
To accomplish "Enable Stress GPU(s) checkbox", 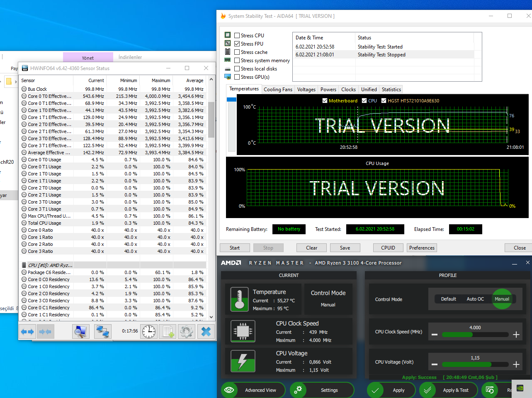I will pyautogui.click(x=237, y=77).
